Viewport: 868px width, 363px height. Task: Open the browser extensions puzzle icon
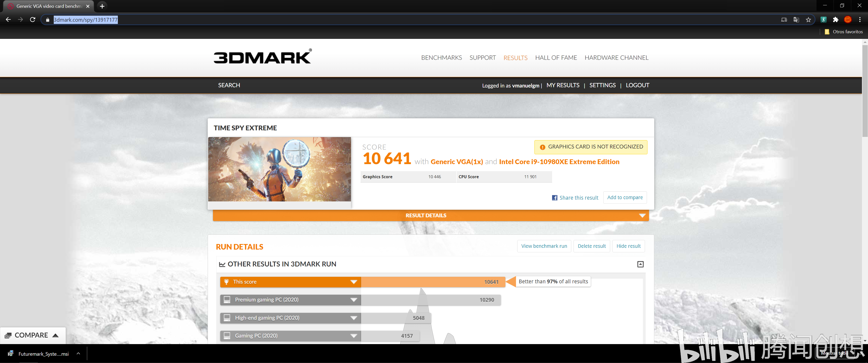tap(836, 19)
